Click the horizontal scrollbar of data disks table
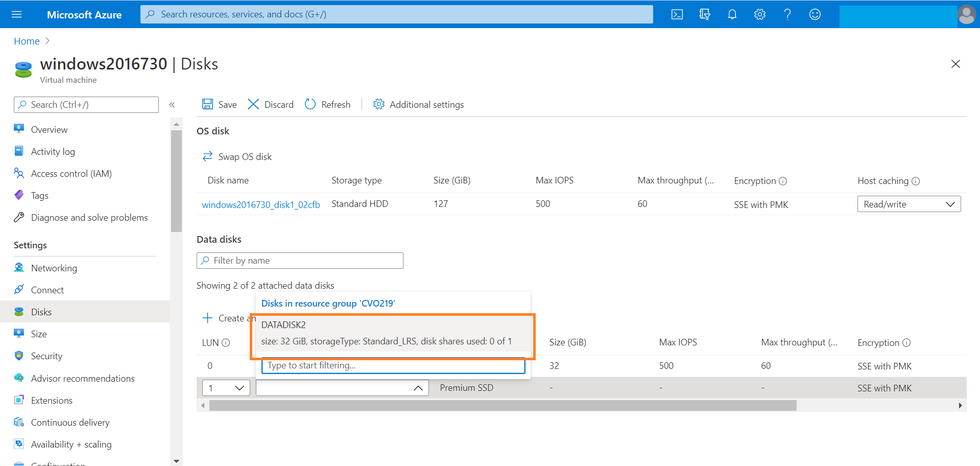This screenshot has width=980, height=466. [503, 406]
